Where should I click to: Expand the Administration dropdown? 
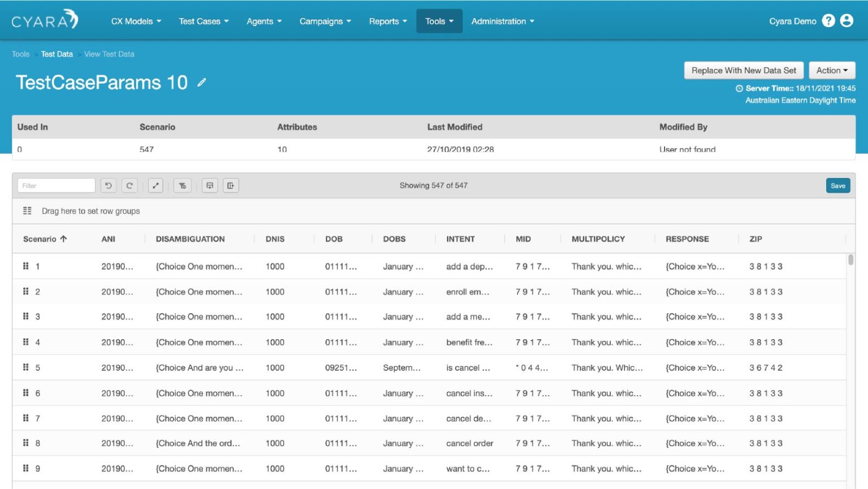coord(502,21)
